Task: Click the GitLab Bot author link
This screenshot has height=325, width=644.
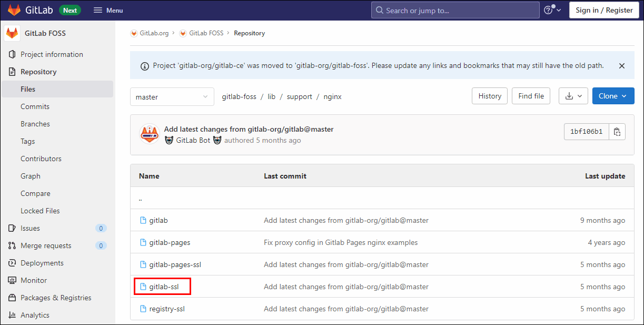Action: [x=193, y=140]
